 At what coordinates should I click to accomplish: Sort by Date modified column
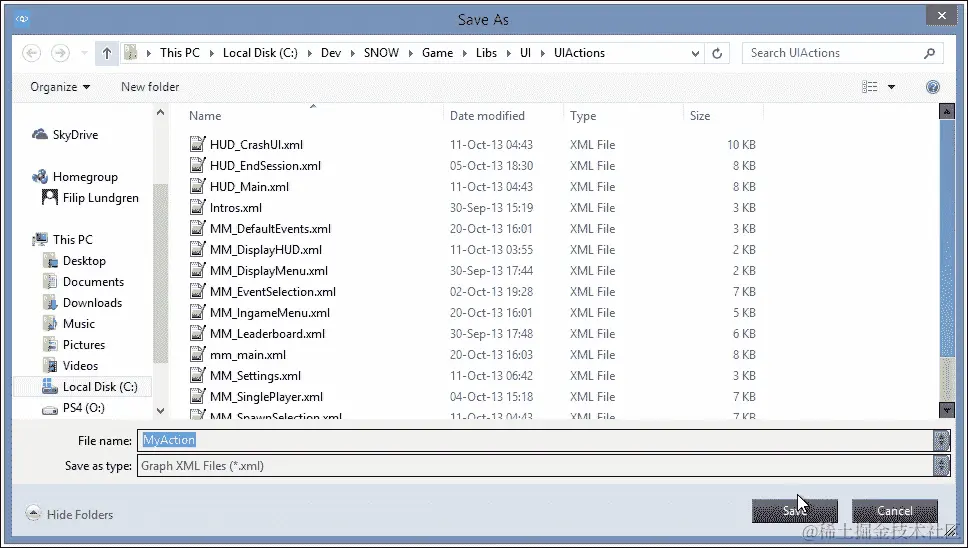point(487,115)
